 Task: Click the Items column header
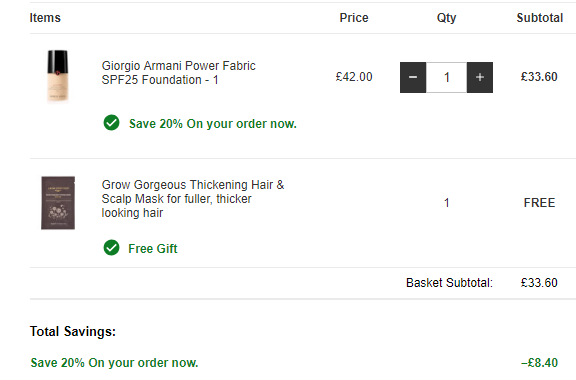(x=45, y=18)
